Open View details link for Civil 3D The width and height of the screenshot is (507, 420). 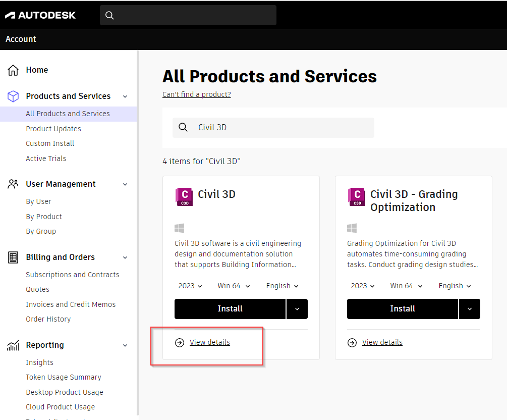point(209,343)
